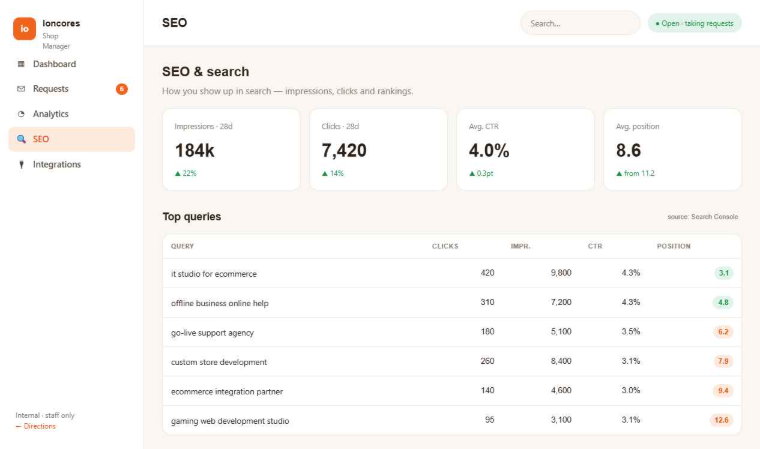760x449 pixels.
Task: Click impressions value 4,600
Action: click(x=561, y=390)
